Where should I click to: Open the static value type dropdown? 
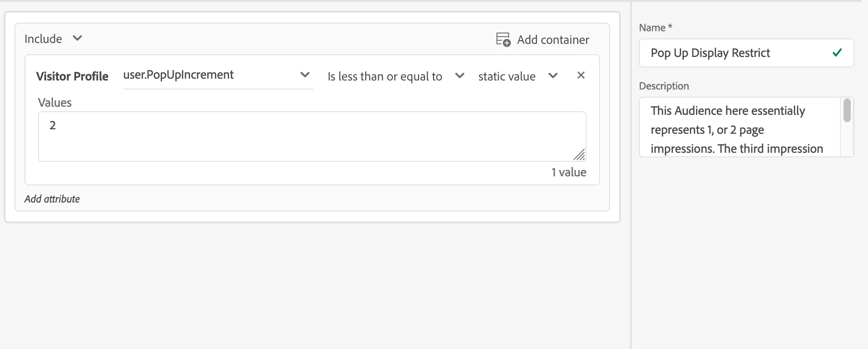[x=553, y=76]
